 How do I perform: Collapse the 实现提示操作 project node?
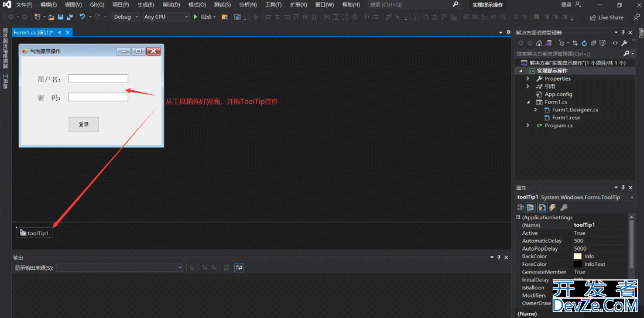point(521,71)
